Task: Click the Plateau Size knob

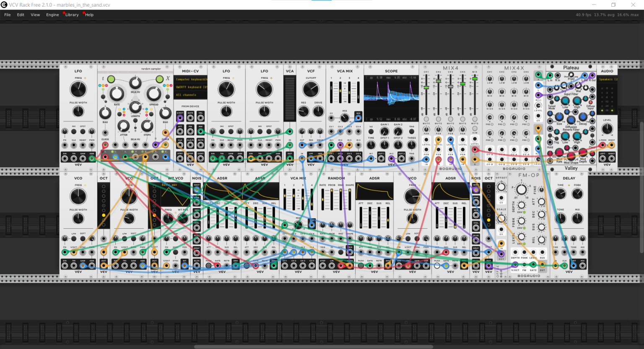Action: [x=559, y=117]
